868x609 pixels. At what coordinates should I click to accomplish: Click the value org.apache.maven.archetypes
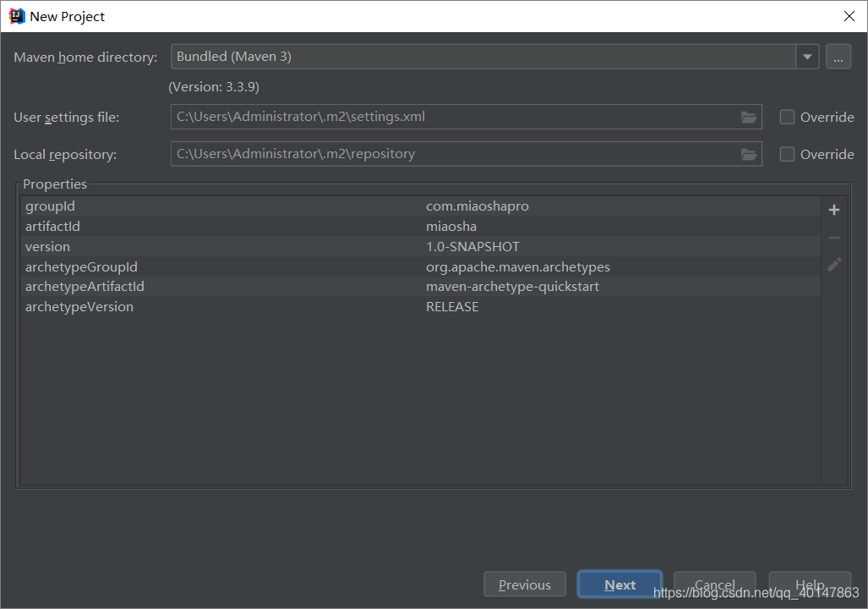point(517,267)
